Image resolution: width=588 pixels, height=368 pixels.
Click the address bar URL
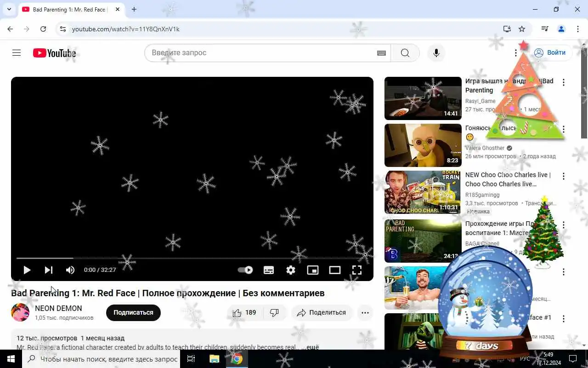(x=126, y=29)
